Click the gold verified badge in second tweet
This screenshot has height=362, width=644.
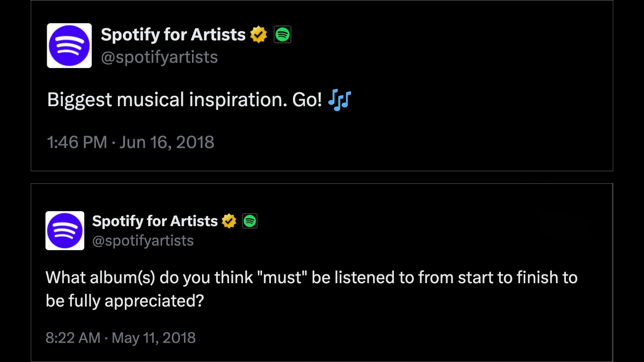coord(229,221)
